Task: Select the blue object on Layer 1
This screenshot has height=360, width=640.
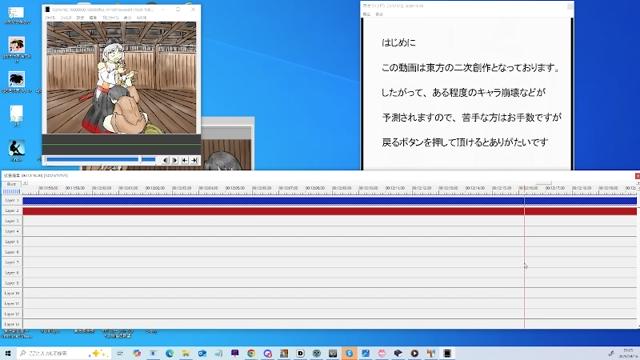Action: tap(330, 201)
